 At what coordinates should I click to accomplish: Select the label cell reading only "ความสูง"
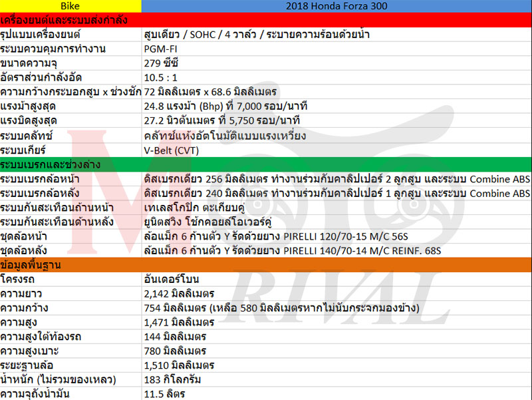click(70, 322)
